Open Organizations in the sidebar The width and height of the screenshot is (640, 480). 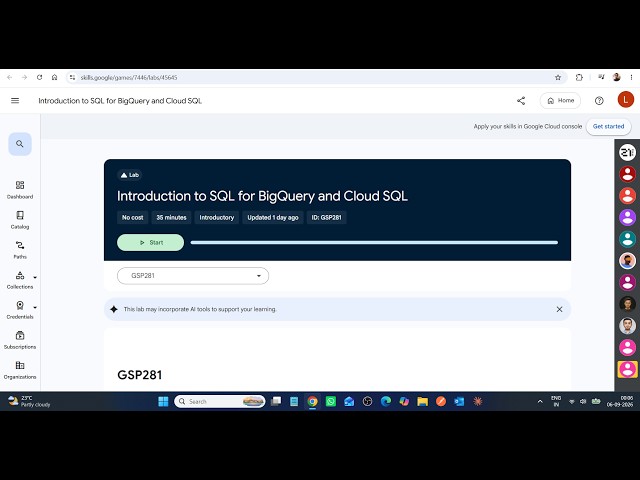[x=20, y=371]
